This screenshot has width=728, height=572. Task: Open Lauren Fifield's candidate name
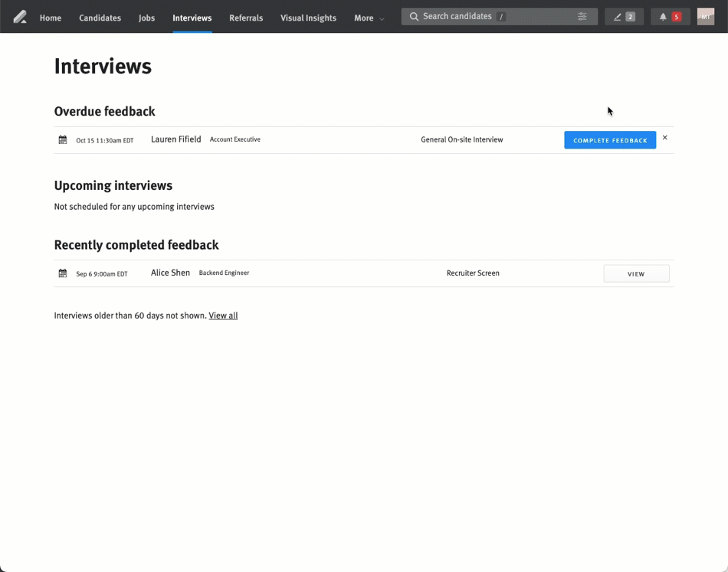(x=175, y=139)
